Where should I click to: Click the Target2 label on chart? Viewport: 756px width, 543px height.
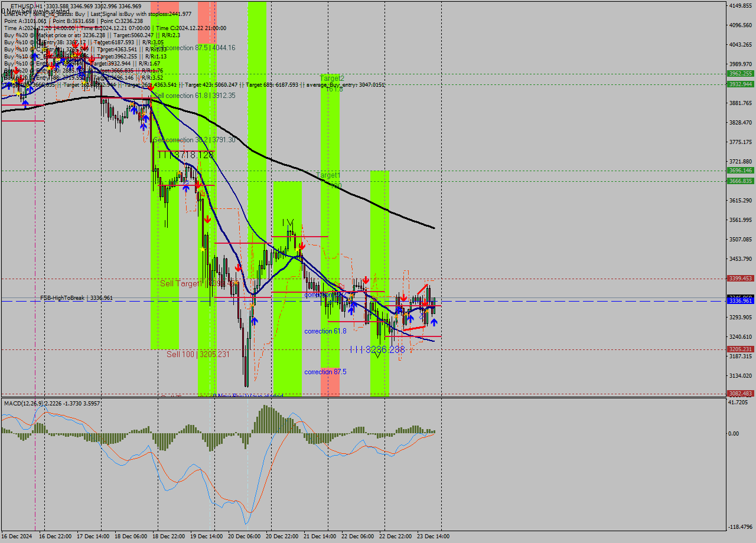(332, 78)
